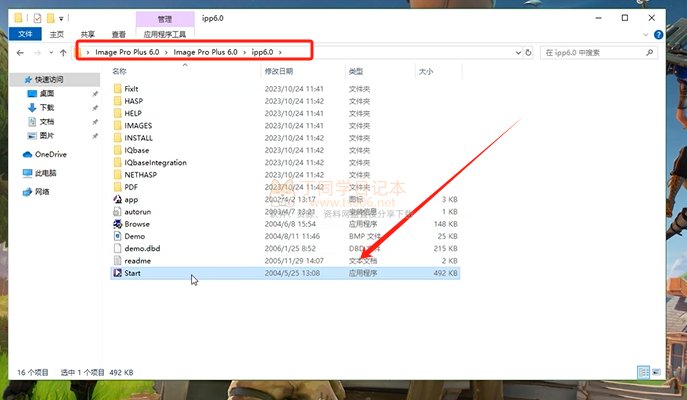Switch to details view in status bar

pos(643,373)
